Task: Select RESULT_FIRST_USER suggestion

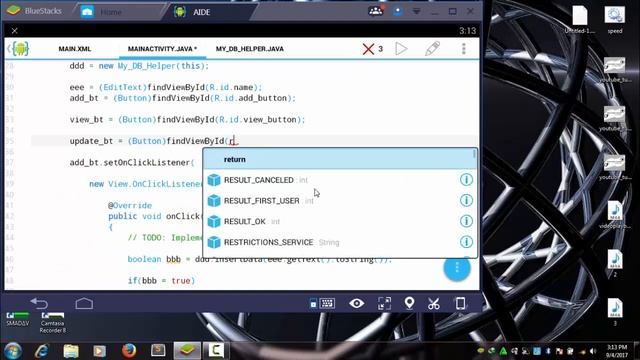Action: coord(340,201)
